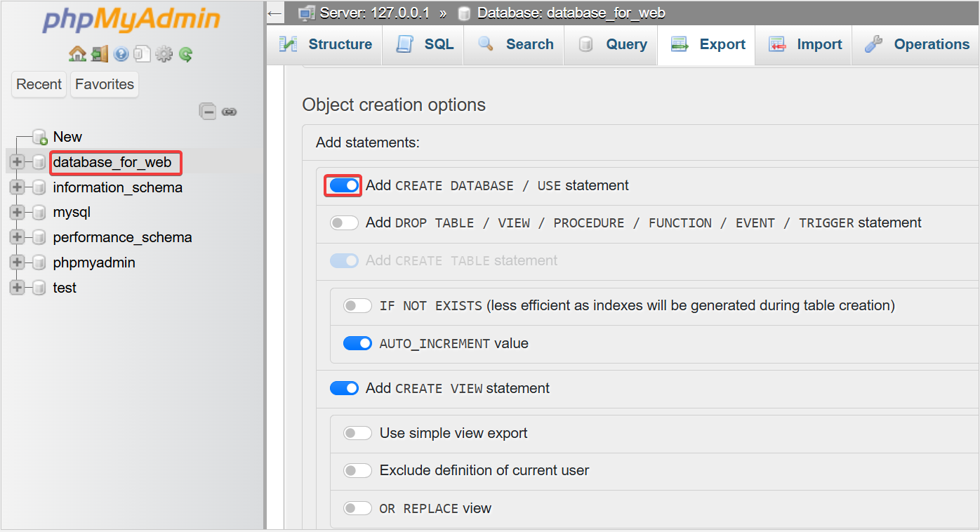Click the log out door icon
The height and width of the screenshot is (532, 980).
[x=99, y=54]
